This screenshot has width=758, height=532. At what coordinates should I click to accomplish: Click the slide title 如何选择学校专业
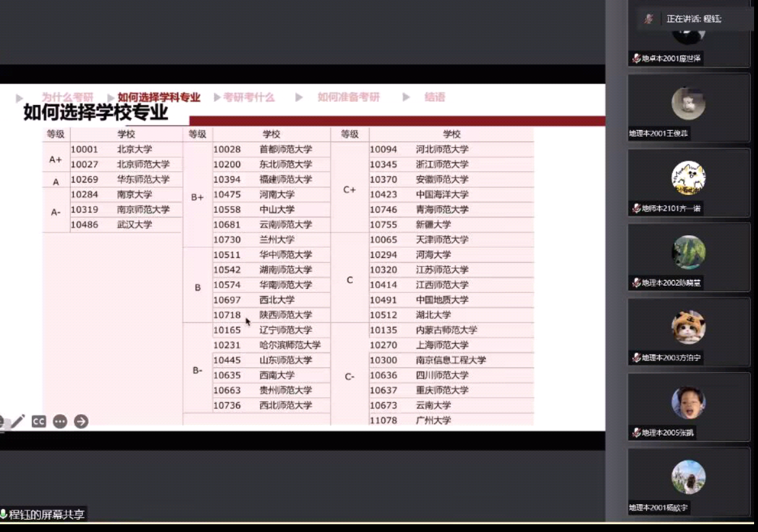[96, 112]
